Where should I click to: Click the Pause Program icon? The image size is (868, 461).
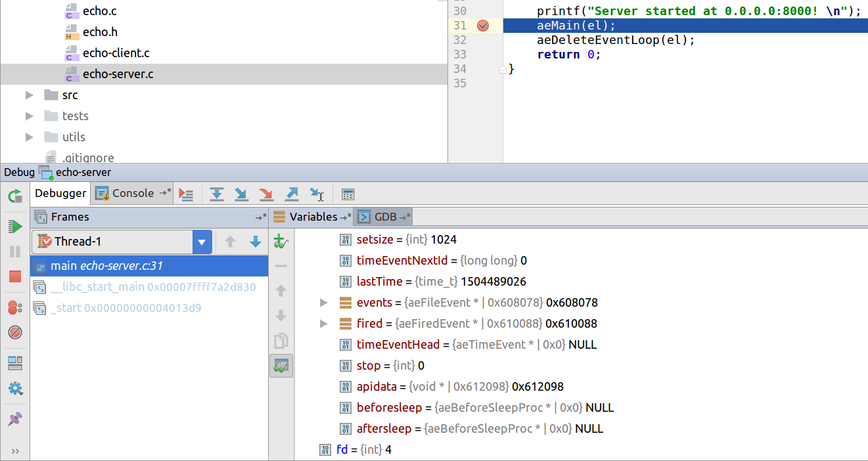pyautogui.click(x=15, y=252)
